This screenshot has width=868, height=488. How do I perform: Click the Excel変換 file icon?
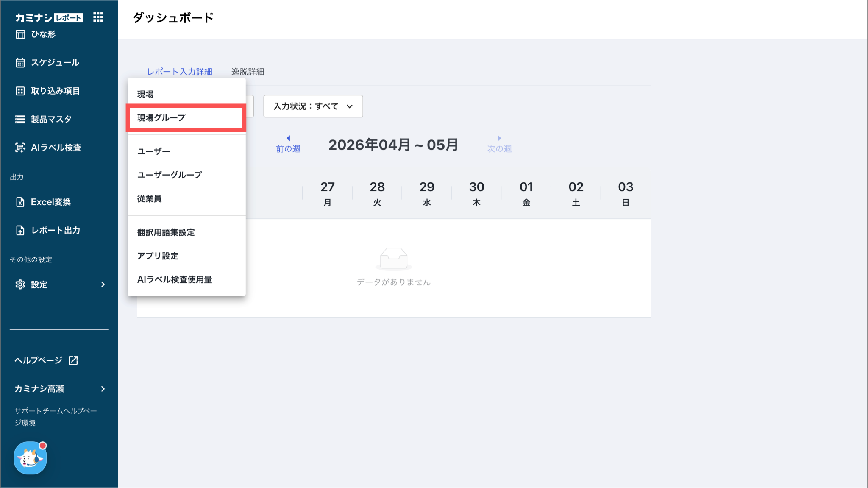click(x=20, y=202)
